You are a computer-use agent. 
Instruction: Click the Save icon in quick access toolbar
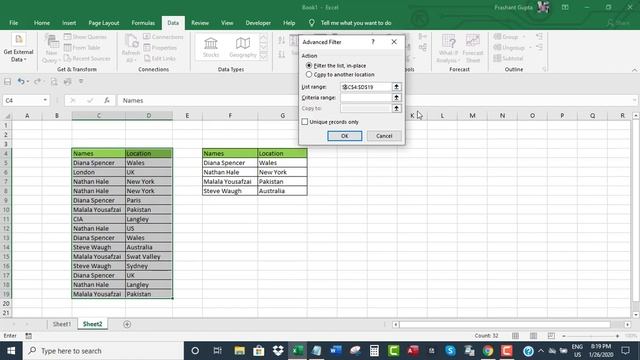pos(7,82)
